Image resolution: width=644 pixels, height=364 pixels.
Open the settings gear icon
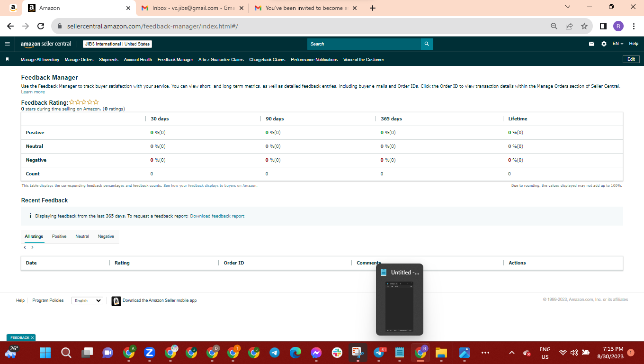click(604, 44)
